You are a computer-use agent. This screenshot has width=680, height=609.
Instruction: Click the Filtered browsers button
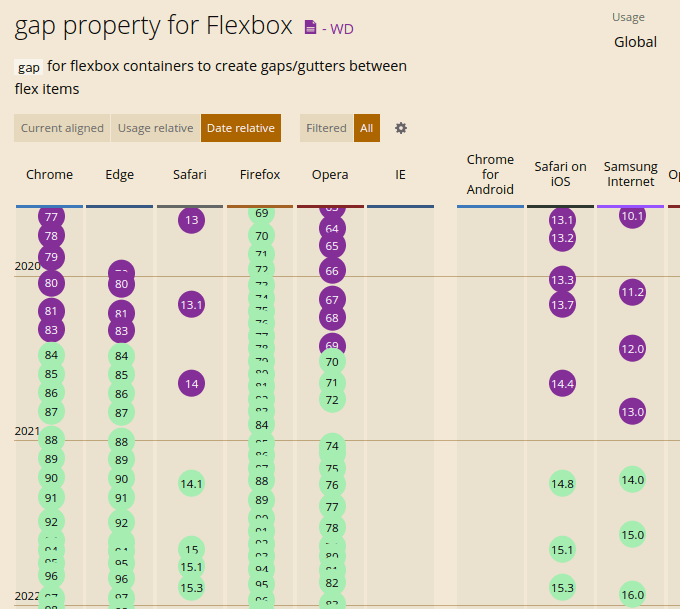326,128
